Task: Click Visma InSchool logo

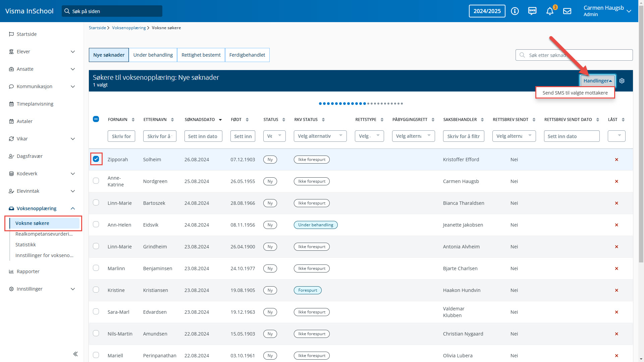Action: tap(29, 11)
